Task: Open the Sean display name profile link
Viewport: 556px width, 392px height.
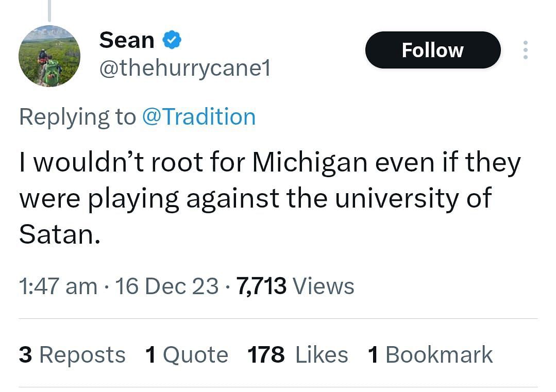Action: 127,40
